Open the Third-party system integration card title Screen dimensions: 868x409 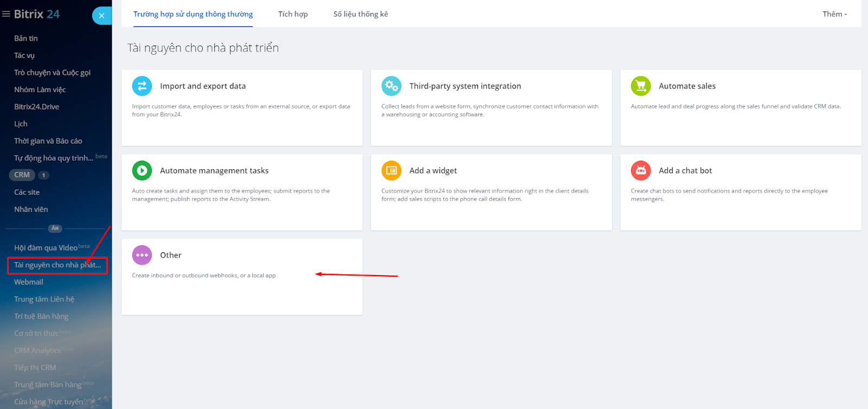465,86
